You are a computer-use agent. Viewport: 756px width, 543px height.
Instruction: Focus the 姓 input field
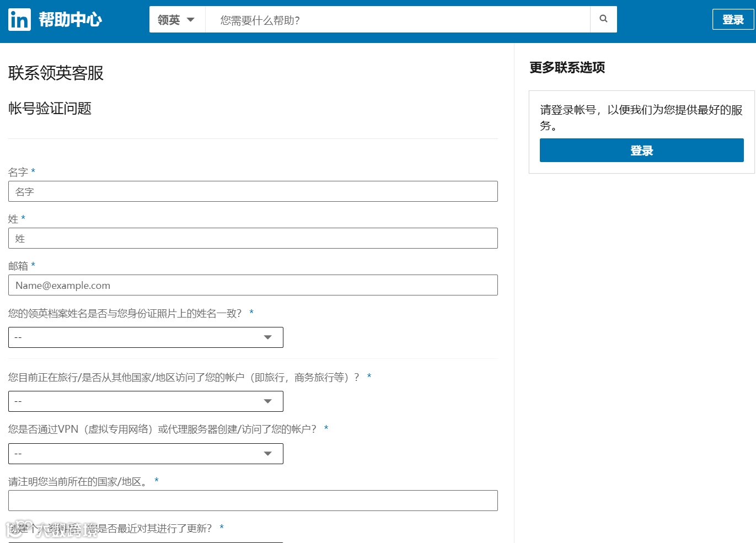pyautogui.click(x=253, y=238)
